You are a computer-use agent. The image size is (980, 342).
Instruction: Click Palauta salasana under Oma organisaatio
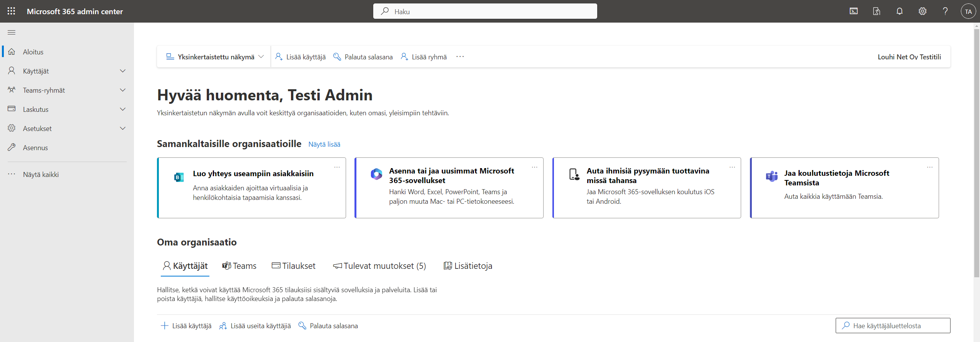(328, 326)
